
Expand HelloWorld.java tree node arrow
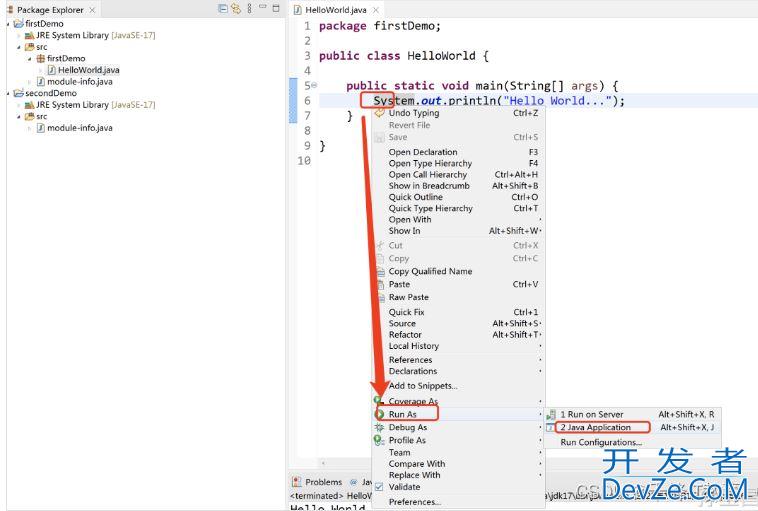[41, 70]
